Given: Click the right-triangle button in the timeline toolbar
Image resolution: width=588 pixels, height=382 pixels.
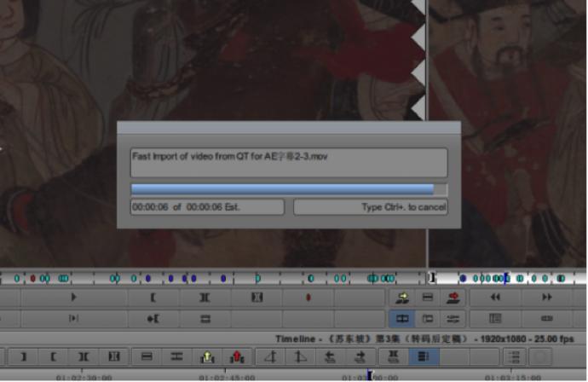Looking at the screenshot, I should click(300, 356).
